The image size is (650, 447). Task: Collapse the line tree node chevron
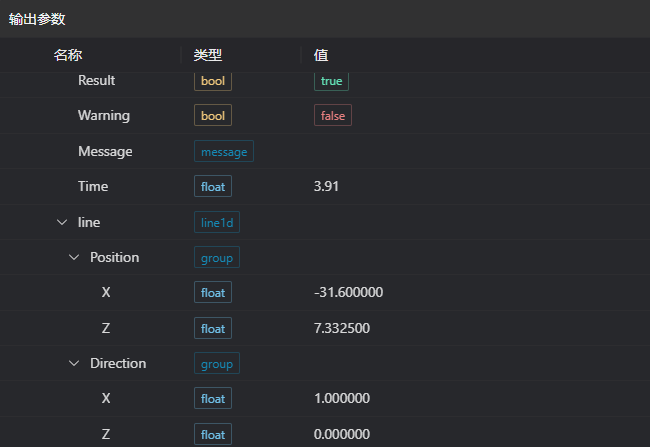coord(62,222)
